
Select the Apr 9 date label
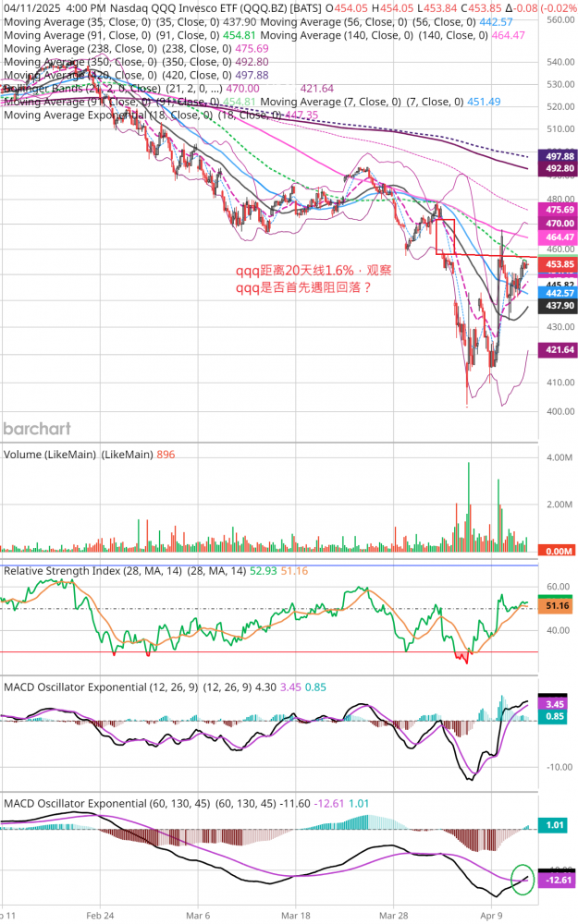(491, 915)
